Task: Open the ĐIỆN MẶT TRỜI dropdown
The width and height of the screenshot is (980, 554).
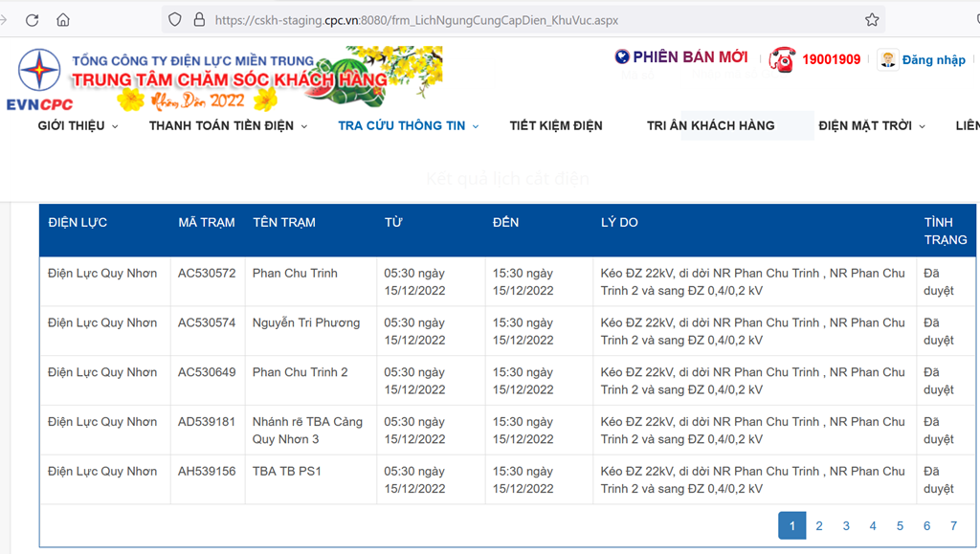Action: [872, 125]
